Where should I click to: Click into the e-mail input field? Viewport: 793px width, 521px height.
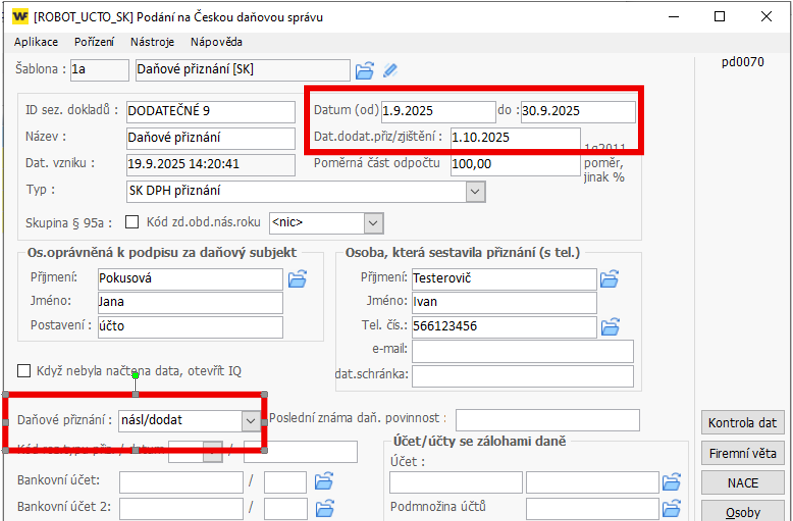pos(522,351)
